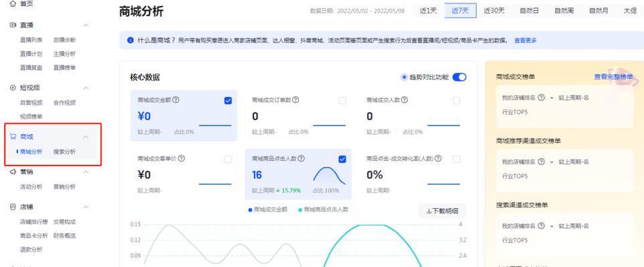Collapse the 短视频 sidebar section

point(86,87)
